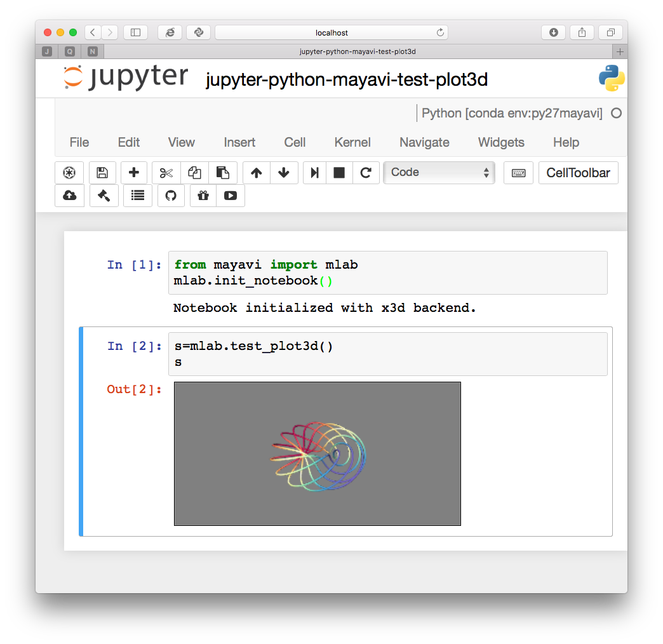Open the View menu
Image resolution: width=663 pixels, height=644 pixels.
[182, 142]
